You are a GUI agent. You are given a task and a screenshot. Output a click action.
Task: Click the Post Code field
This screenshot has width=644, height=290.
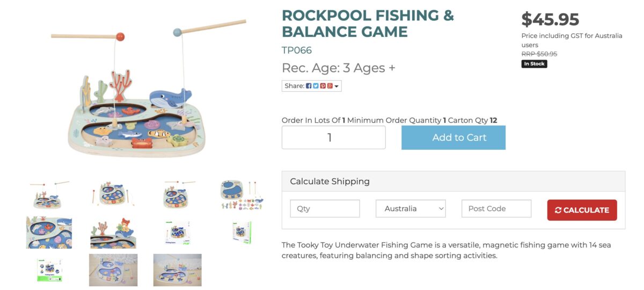[x=496, y=209]
